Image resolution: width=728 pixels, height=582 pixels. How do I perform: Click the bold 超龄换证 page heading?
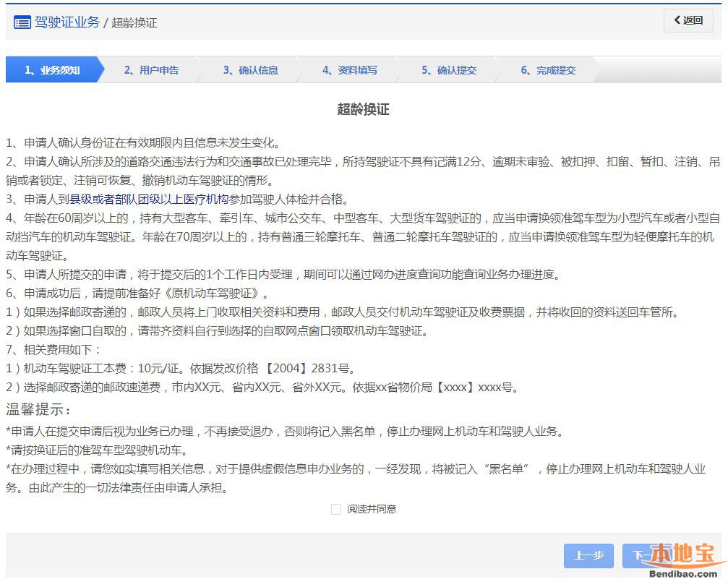363,109
